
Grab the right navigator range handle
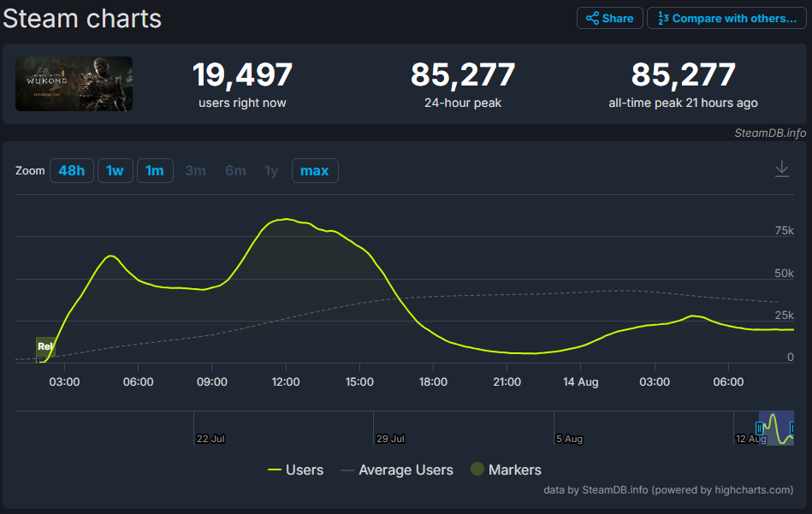pos(791,428)
